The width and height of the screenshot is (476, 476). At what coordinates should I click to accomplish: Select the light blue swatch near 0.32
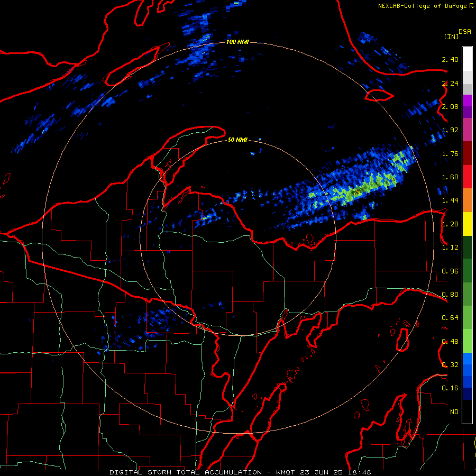(x=467, y=359)
